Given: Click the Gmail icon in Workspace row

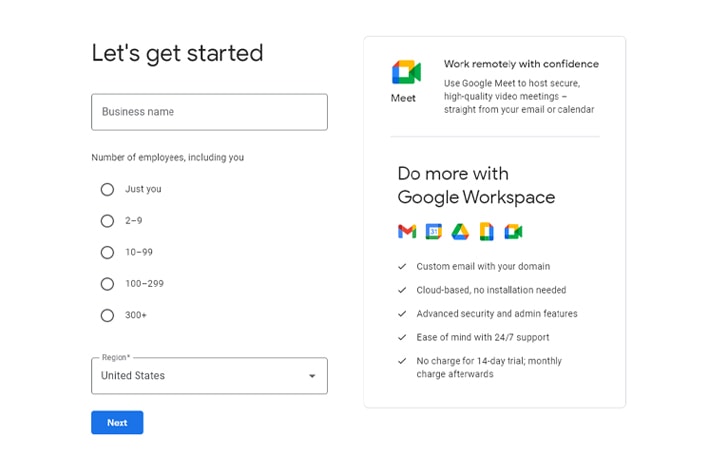Looking at the screenshot, I should (x=407, y=231).
